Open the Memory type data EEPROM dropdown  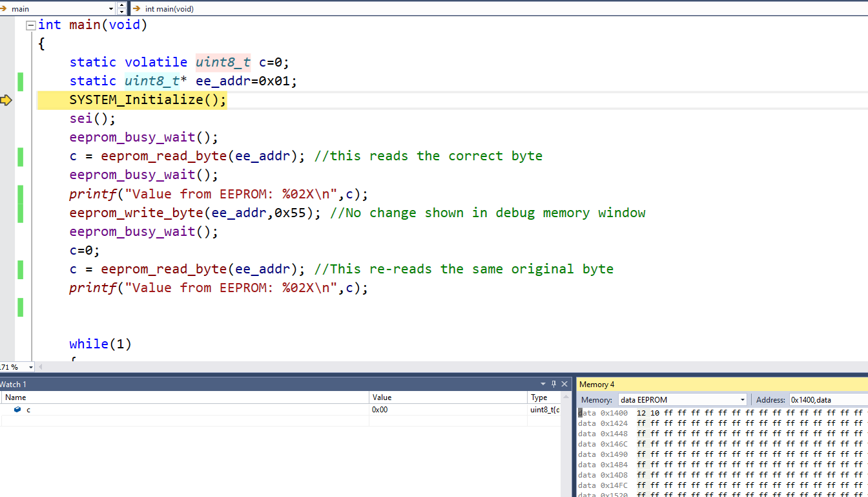[742, 400]
